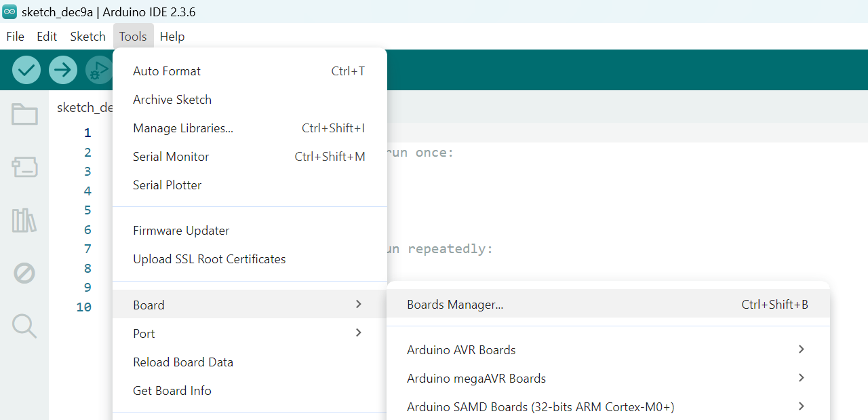Expand Arduino megaAVR Boards submenu
868x420 pixels.
click(801, 378)
